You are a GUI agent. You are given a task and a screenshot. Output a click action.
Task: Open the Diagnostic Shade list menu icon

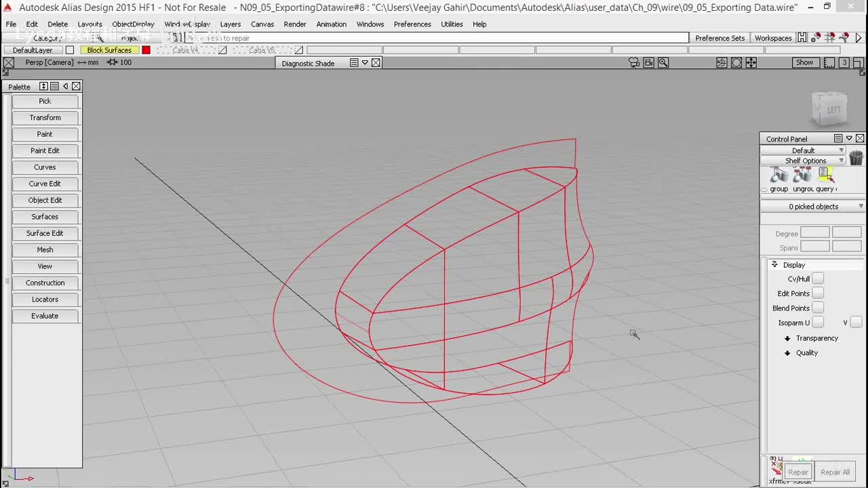354,62
